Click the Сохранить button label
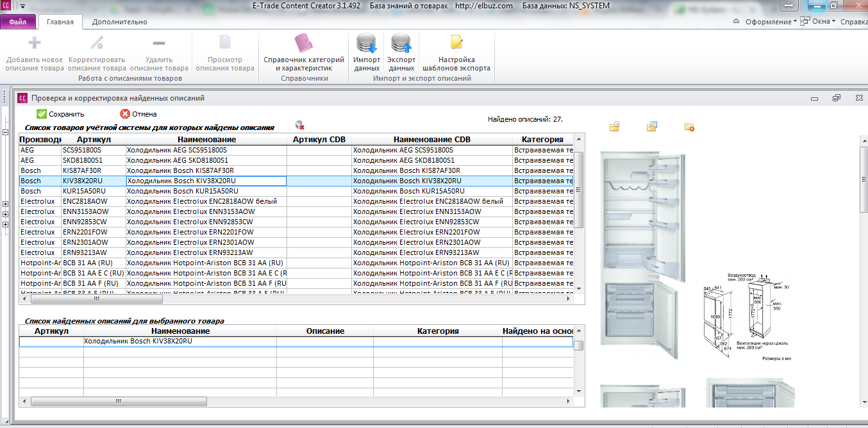The height and width of the screenshot is (428, 868). [67, 114]
